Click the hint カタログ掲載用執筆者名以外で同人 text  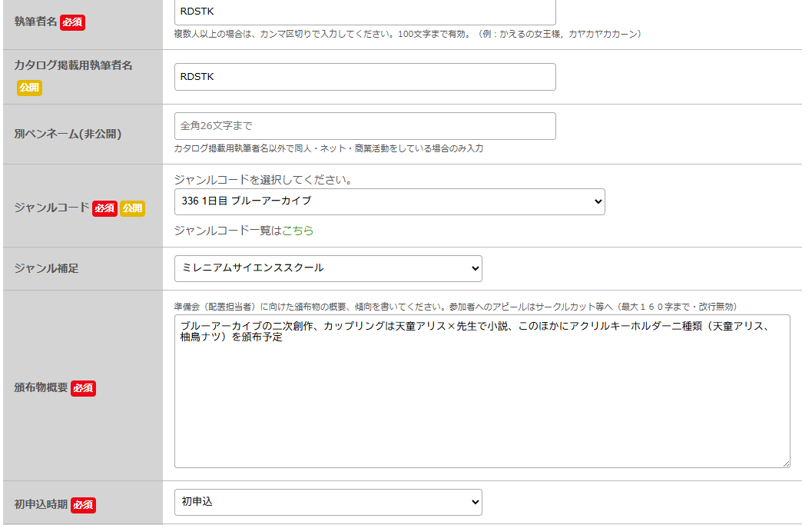(x=328, y=149)
